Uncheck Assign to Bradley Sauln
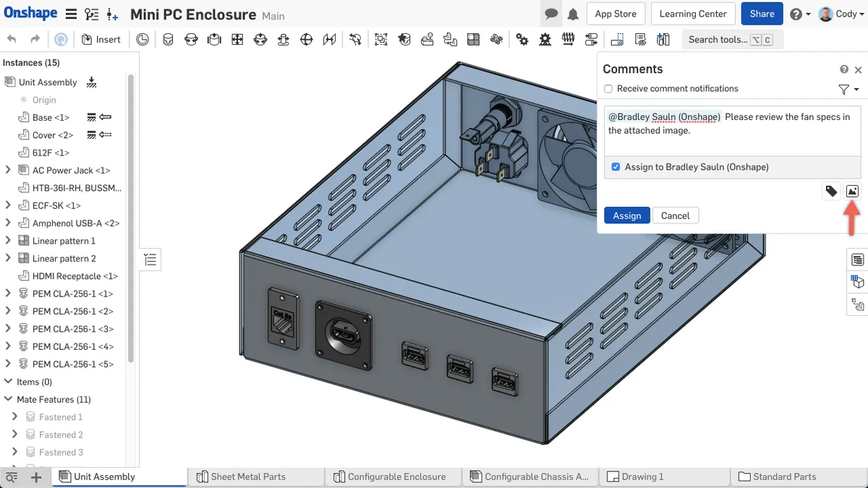This screenshot has height=488, width=868. (x=616, y=166)
